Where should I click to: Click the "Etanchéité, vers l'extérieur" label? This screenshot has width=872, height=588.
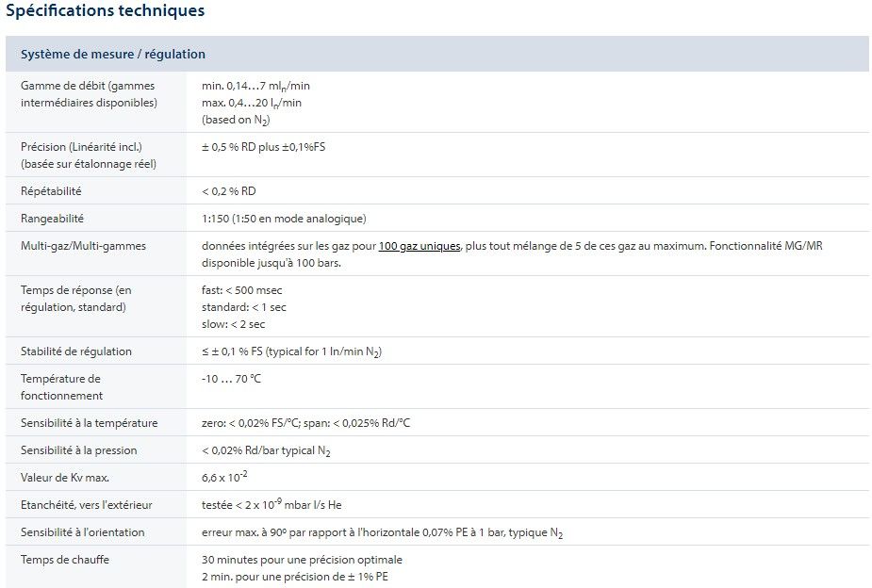pos(87,505)
